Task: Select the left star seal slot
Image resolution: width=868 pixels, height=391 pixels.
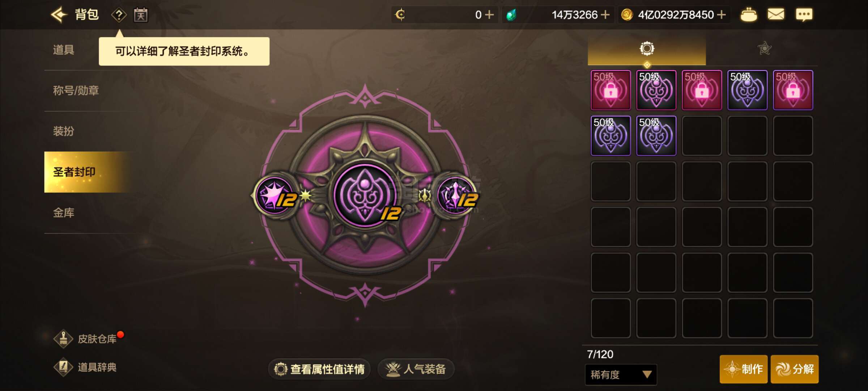Action: tap(275, 195)
